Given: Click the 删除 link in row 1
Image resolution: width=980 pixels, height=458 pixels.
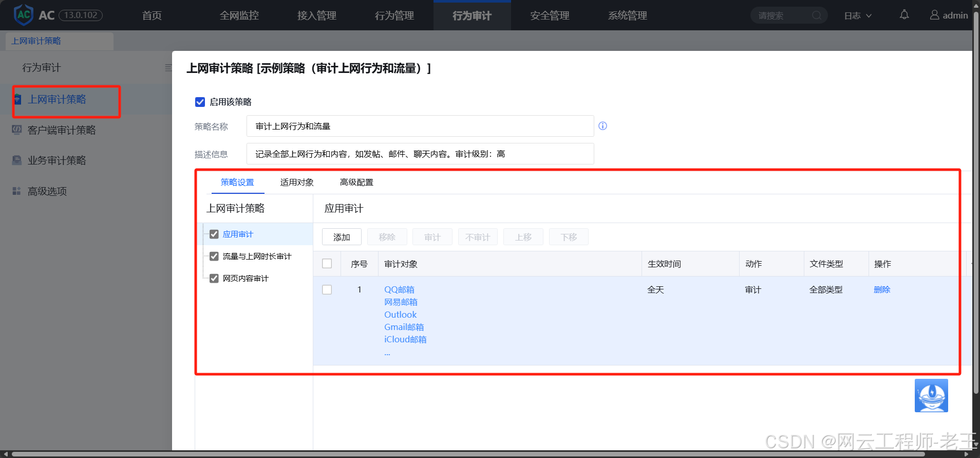Looking at the screenshot, I should (882, 289).
